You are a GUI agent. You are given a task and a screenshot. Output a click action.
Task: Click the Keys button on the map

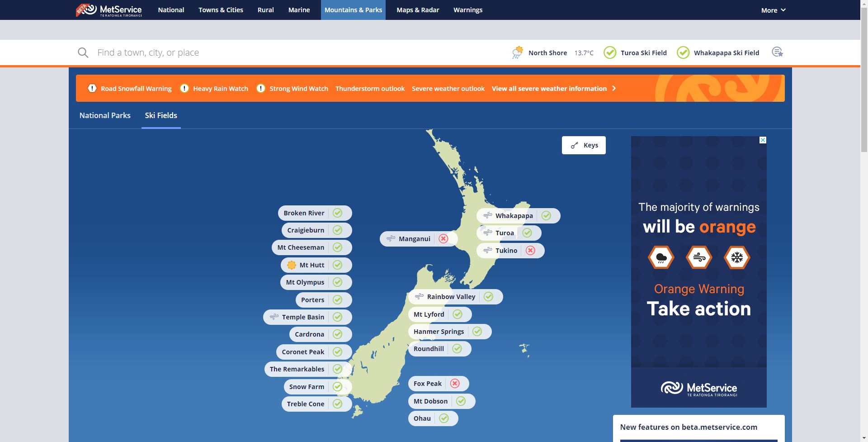(584, 145)
